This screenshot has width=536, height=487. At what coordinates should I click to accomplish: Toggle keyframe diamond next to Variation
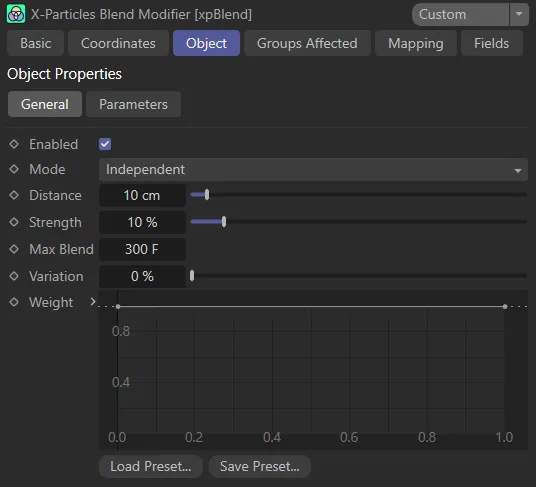pyautogui.click(x=14, y=276)
